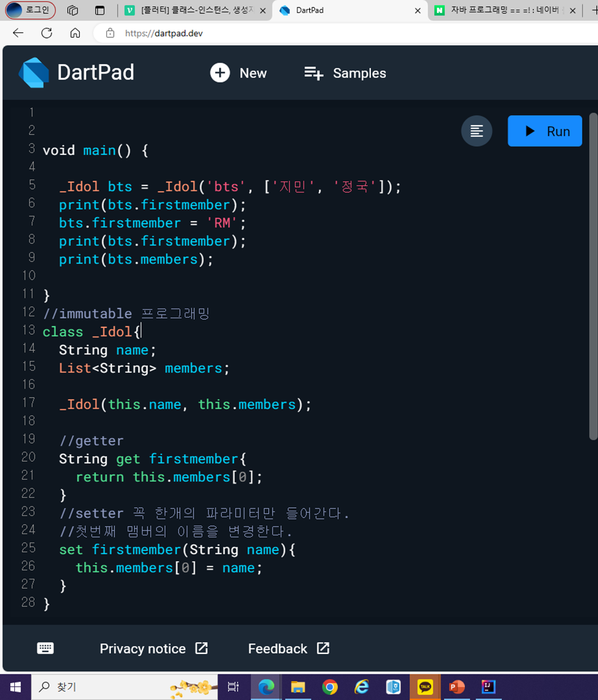Click the '//첫번째 맴버의 이름을 변경한다.' comment
The width and height of the screenshot is (598, 700).
tap(176, 532)
